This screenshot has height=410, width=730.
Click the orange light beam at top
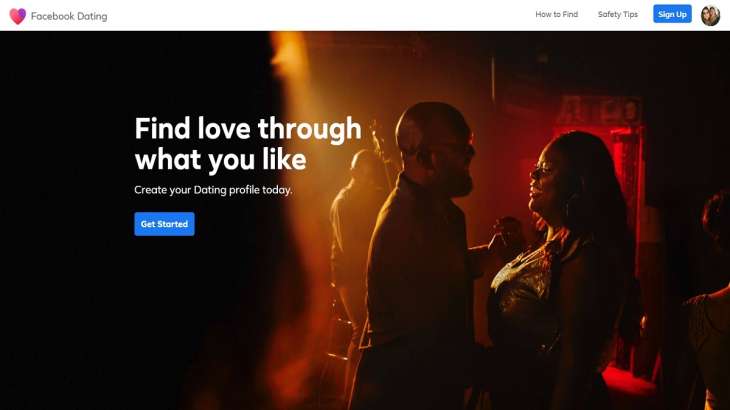tap(289, 70)
